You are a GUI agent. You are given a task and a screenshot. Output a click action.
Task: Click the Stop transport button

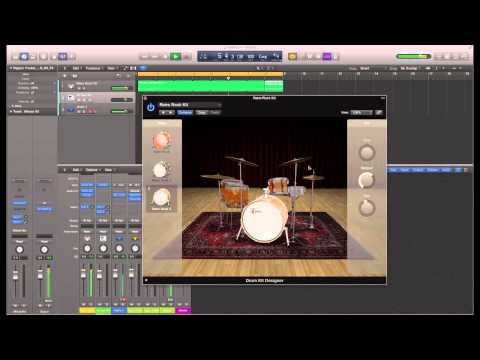(x=165, y=57)
